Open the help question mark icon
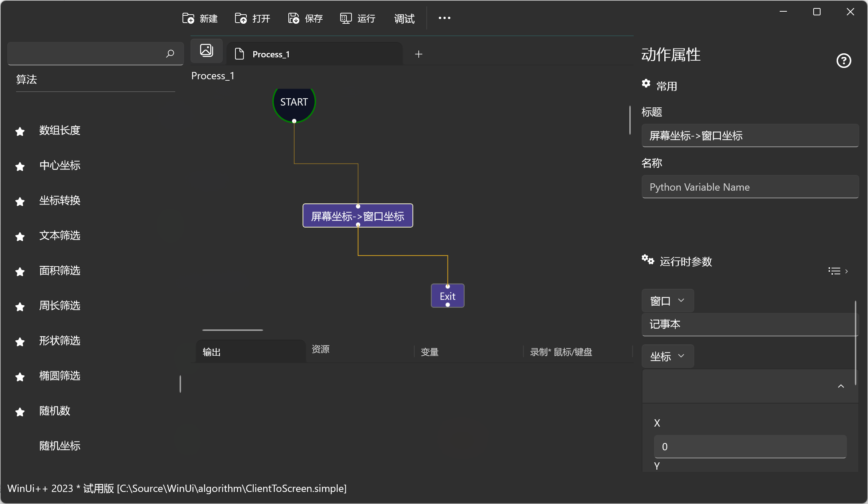The width and height of the screenshot is (868, 504). (844, 61)
